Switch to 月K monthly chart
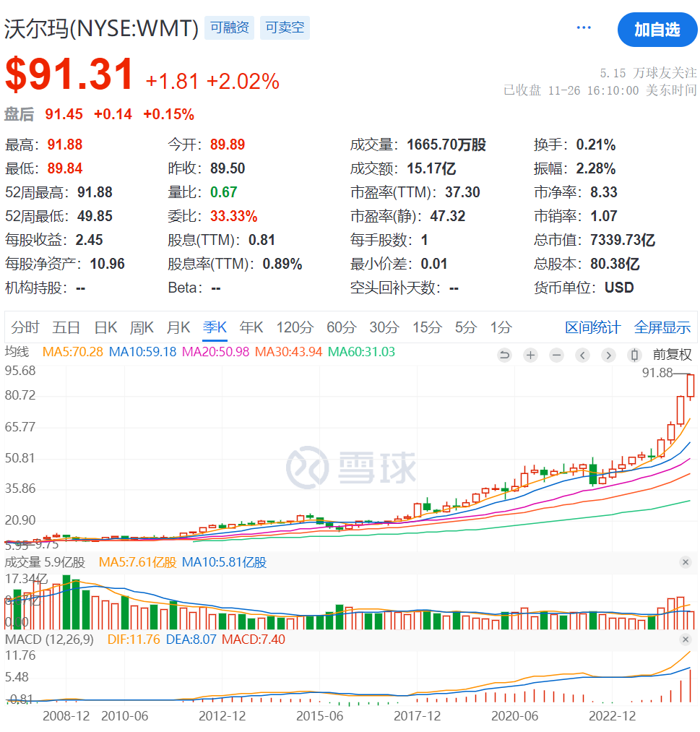Screen dimensions: 700x732 coord(178,327)
